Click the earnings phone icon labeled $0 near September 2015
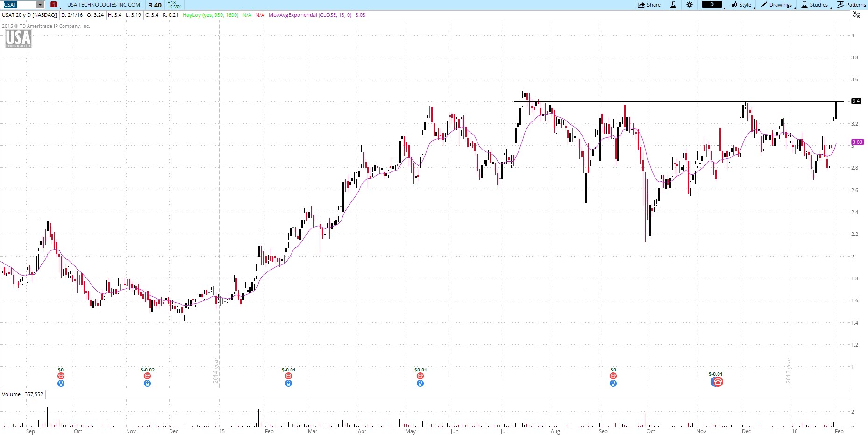 (x=613, y=376)
